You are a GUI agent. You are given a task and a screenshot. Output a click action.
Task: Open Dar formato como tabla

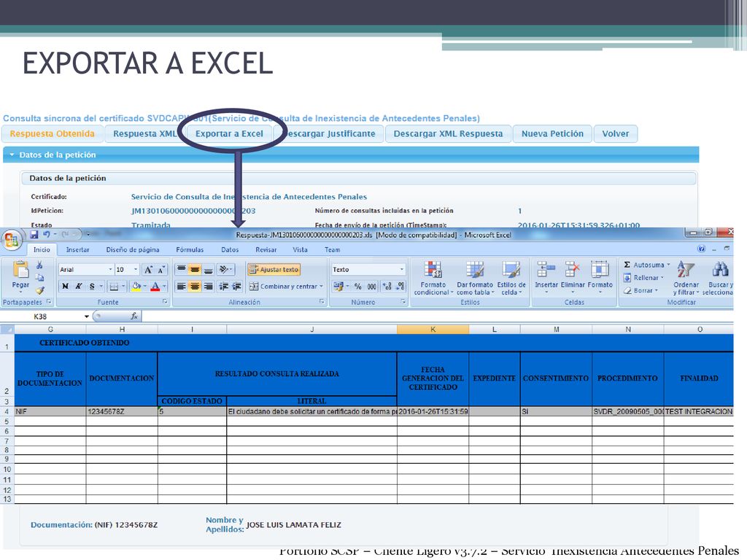(x=475, y=279)
